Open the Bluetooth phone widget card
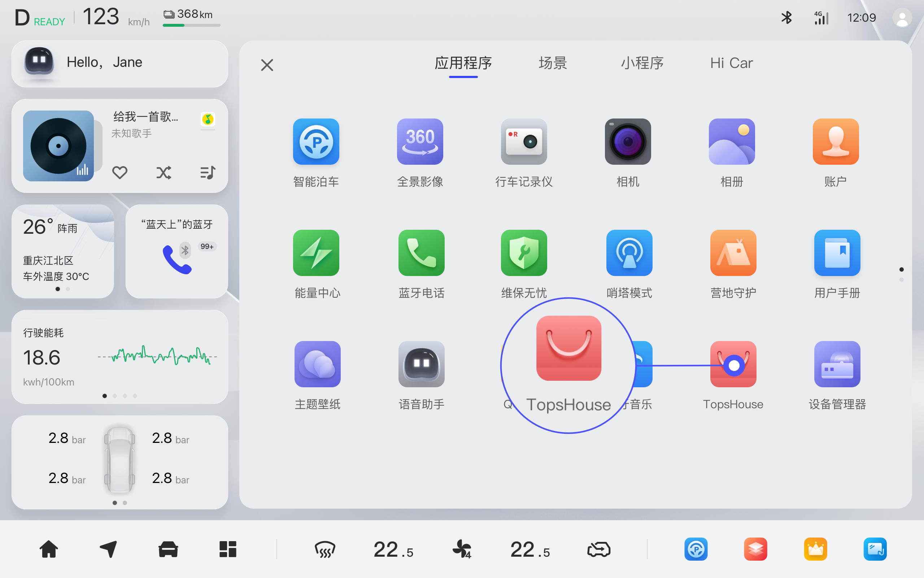924x578 pixels. [x=177, y=251]
